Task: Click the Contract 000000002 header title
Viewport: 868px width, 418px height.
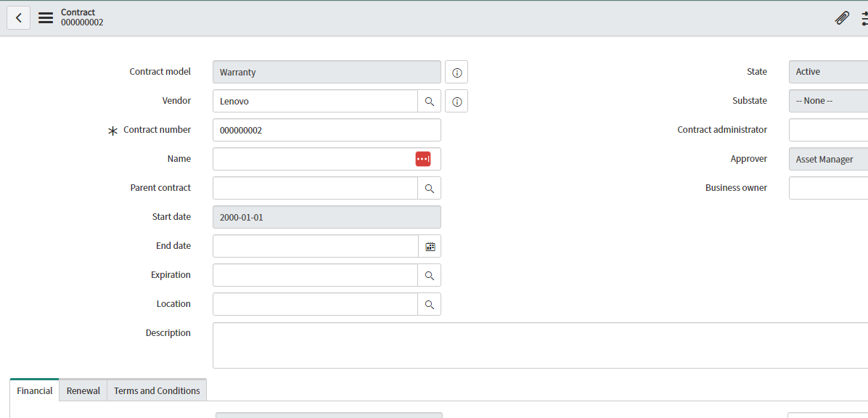Action: pyautogui.click(x=81, y=17)
